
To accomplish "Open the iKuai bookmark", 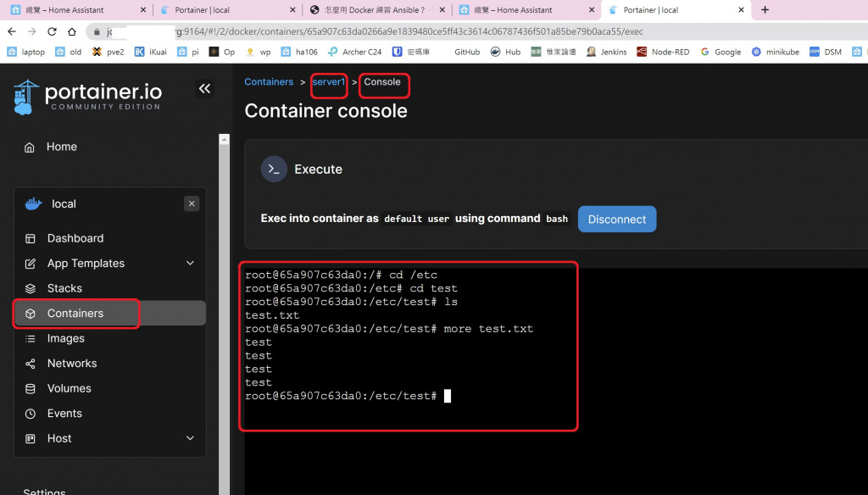I will 151,52.
